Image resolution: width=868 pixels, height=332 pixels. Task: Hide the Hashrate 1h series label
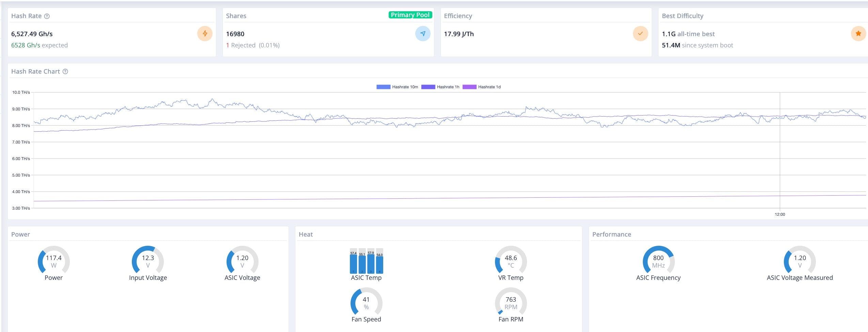pos(448,87)
